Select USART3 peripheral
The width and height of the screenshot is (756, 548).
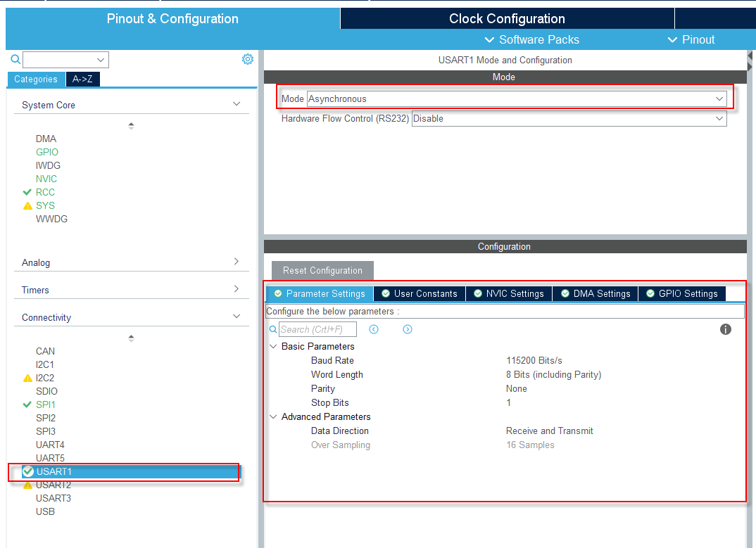coord(53,498)
